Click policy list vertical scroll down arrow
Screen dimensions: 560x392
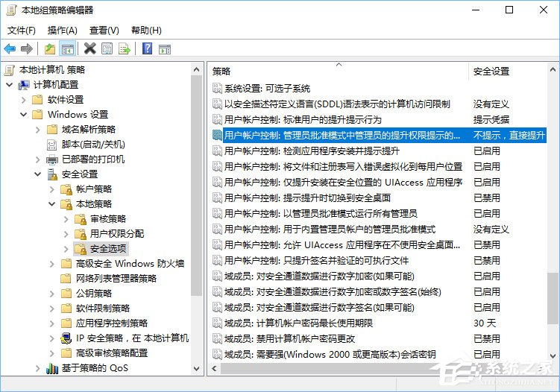(553, 356)
